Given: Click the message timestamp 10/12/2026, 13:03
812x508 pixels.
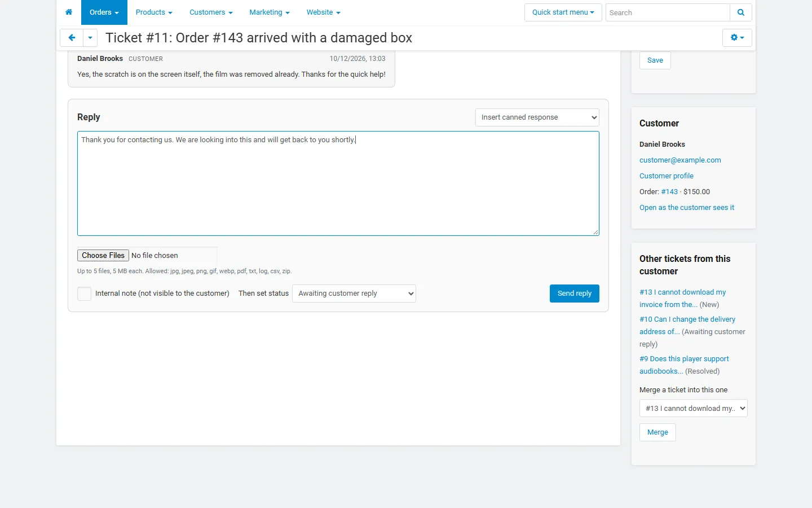Looking at the screenshot, I should tap(358, 59).
